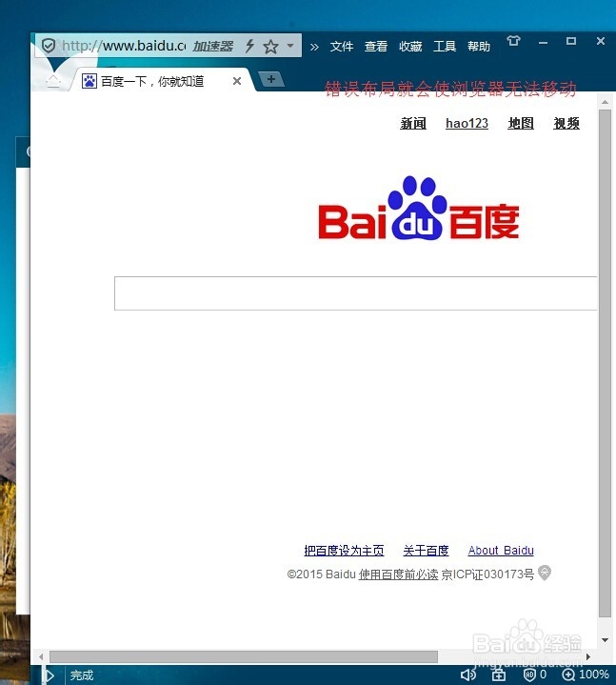Screen dimensions: 616x685
Task: Click the skin changer t-shirt icon
Action: 513,41
